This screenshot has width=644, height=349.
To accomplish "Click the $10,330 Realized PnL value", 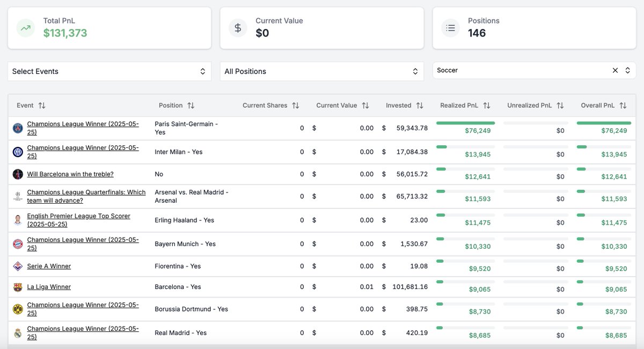I will point(478,247).
